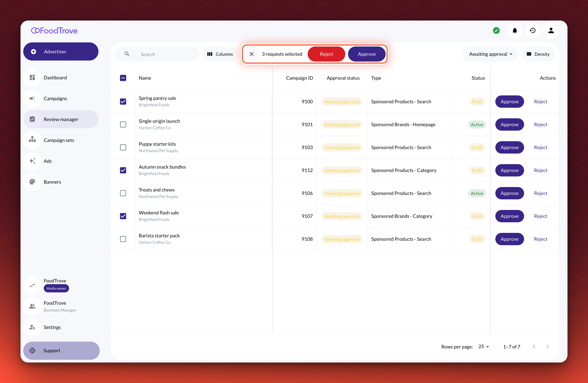Click the Dashboard grid icon
The height and width of the screenshot is (383, 588).
click(32, 78)
